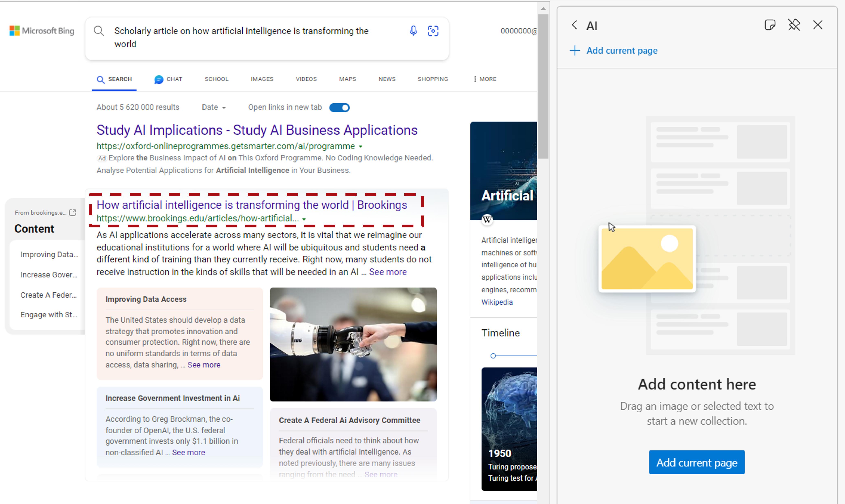Open the Date filter dropdown
This screenshot has width=845, height=504.
click(214, 107)
